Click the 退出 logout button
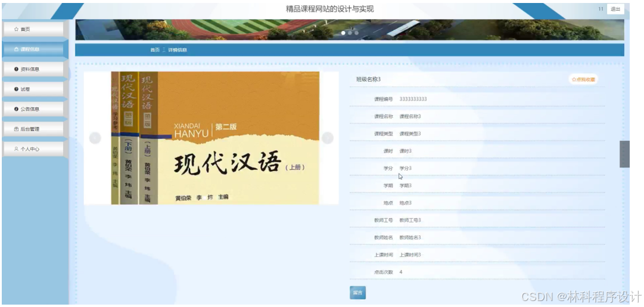This screenshot has height=307, width=644. point(615,9)
